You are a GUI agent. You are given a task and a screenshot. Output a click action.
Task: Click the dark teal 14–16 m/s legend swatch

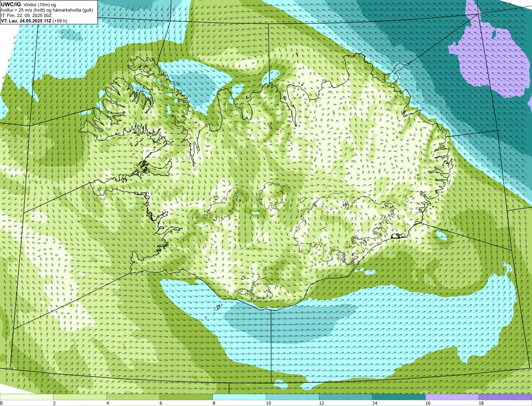pyautogui.click(x=399, y=397)
